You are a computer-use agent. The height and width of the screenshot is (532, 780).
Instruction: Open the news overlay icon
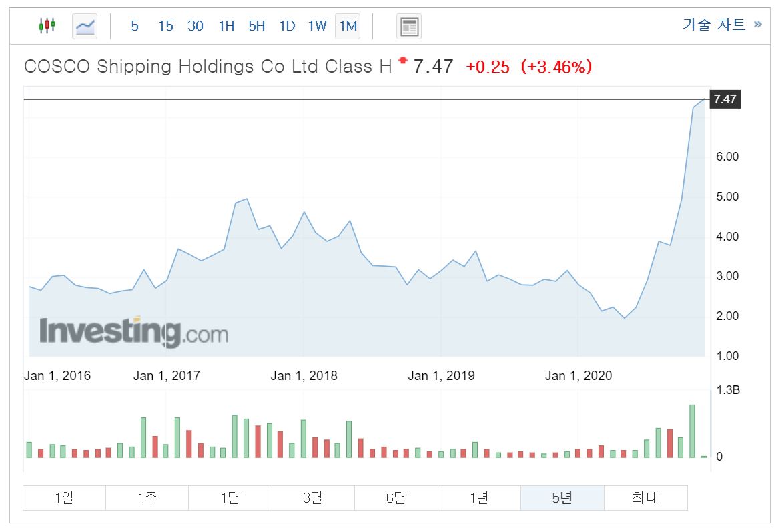coord(409,27)
